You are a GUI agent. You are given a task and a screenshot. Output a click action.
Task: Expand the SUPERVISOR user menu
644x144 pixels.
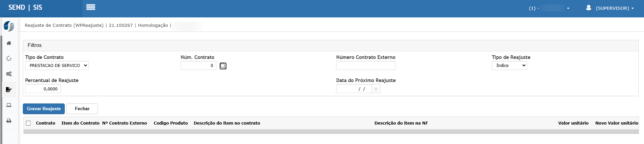[x=610, y=8]
